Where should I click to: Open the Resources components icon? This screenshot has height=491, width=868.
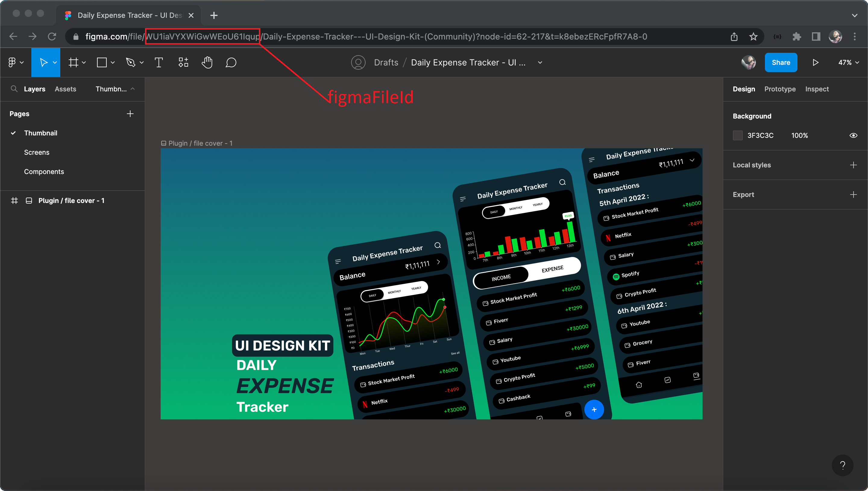pyautogui.click(x=183, y=62)
